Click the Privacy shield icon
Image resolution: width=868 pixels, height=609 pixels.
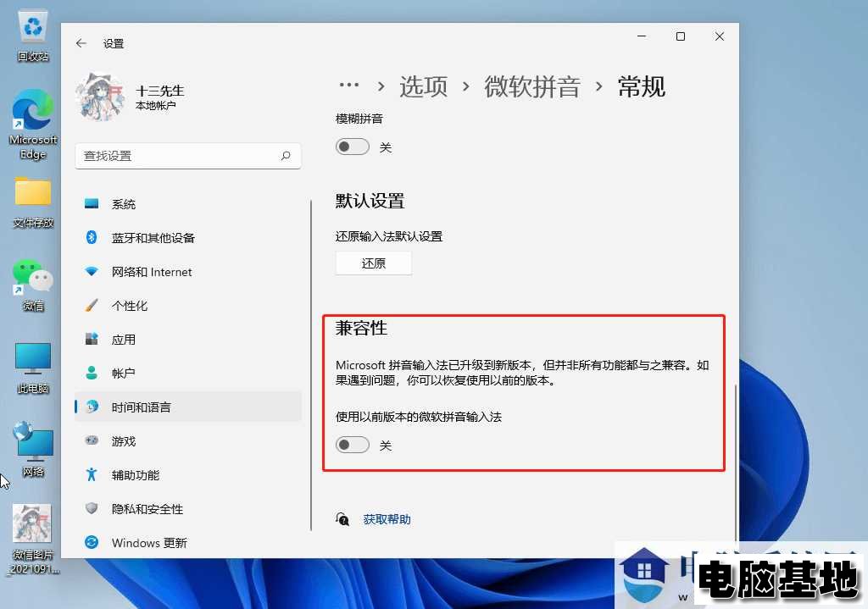[92, 508]
